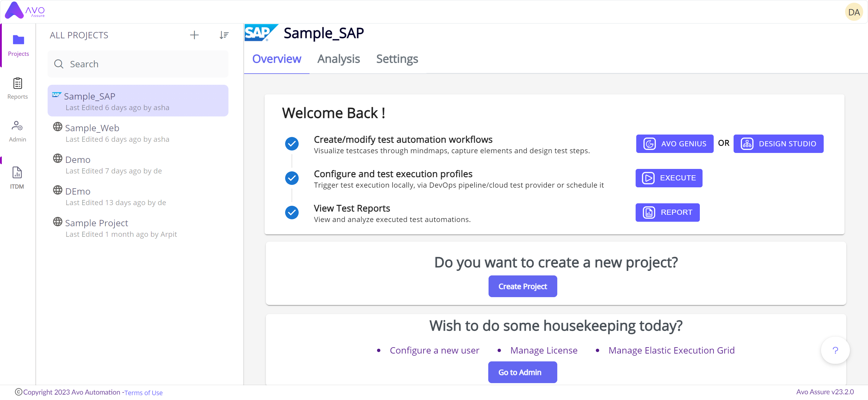
Task: Expand the sort/filter projects dropdown
Action: (x=224, y=35)
